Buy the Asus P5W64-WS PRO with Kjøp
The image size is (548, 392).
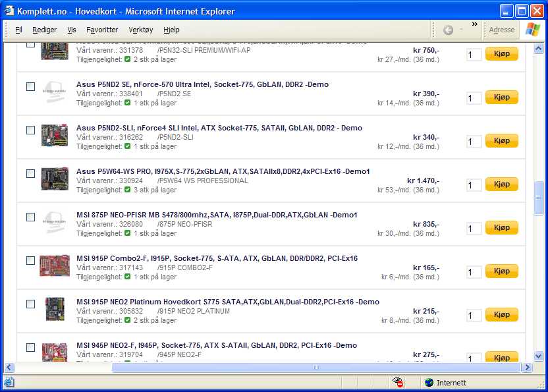pos(501,184)
